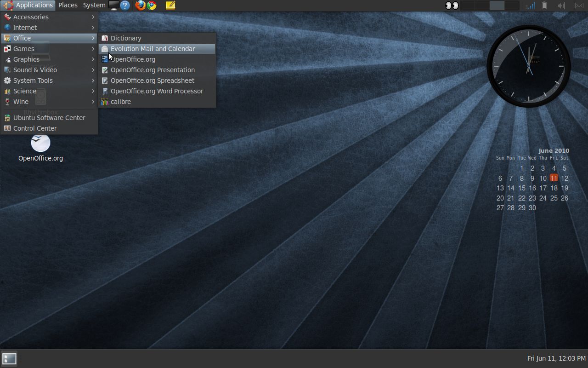Click highlighted day 11 in the calendar
588x368 pixels.
click(554, 178)
